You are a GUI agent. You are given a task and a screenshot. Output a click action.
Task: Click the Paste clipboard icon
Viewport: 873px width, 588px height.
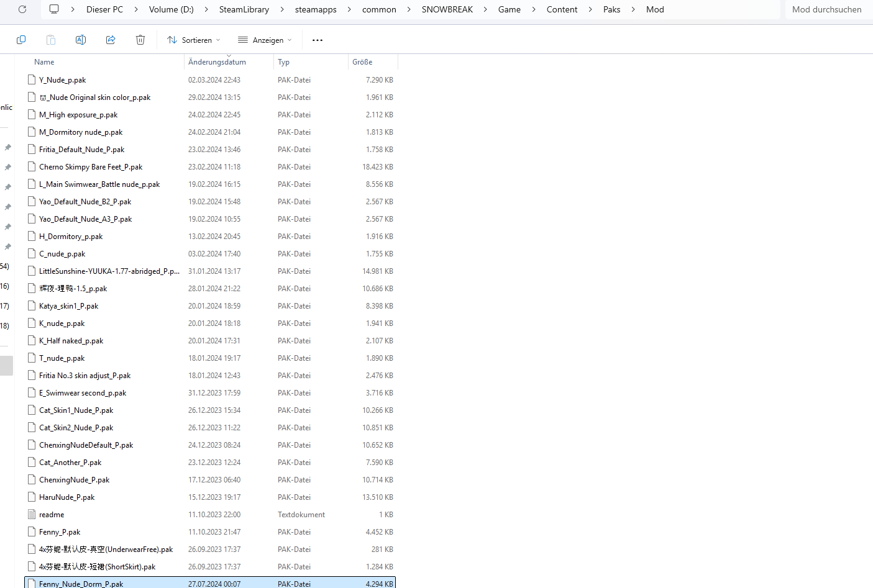point(51,40)
